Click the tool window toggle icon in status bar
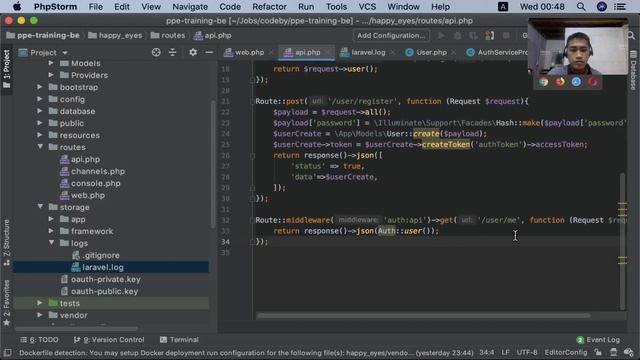This screenshot has width=640, height=360. [x=7, y=353]
